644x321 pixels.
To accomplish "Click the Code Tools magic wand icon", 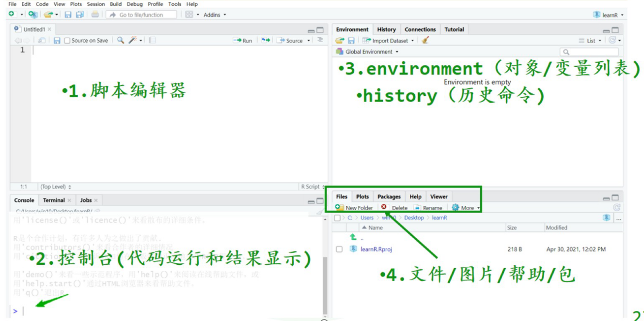I will pos(133,40).
